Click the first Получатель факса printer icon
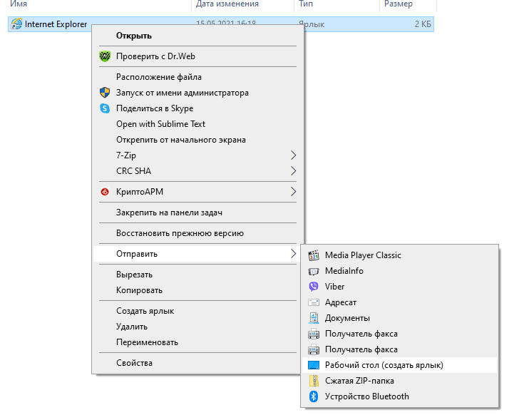Image resolution: width=514 pixels, height=420 pixels. 314,334
